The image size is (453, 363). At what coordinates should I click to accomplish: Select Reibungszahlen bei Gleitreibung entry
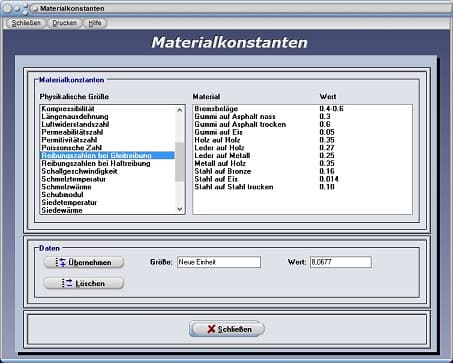pyautogui.click(x=107, y=156)
